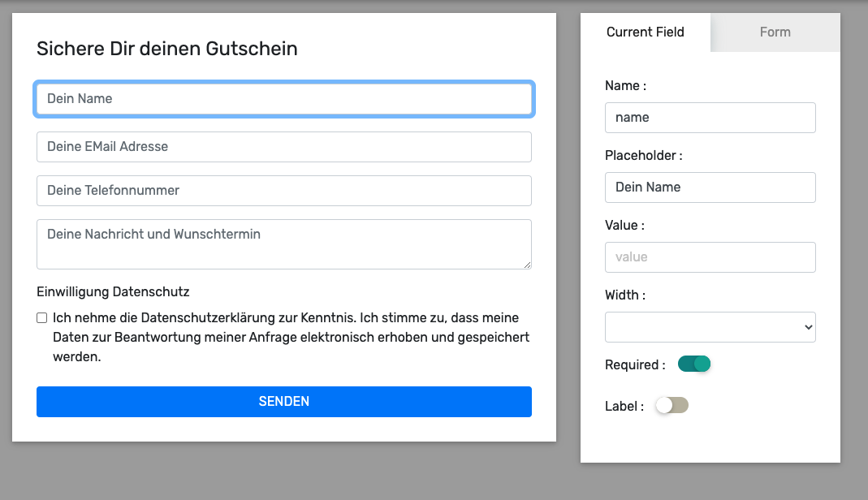Focus the 'Deine EMail Adresse' field
Image resolution: width=868 pixels, height=500 pixels.
point(283,147)
